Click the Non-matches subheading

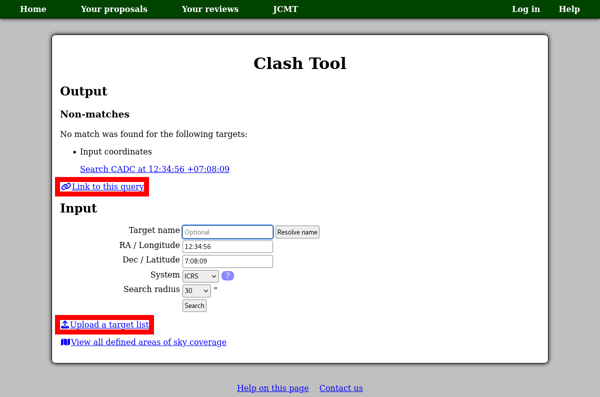(x=95, y=114)
